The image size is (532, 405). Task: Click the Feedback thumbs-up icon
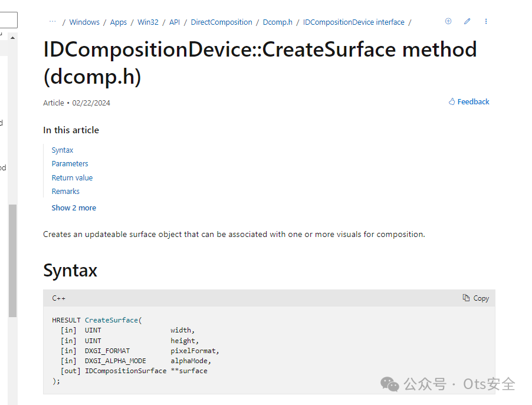tap(452, 101)
